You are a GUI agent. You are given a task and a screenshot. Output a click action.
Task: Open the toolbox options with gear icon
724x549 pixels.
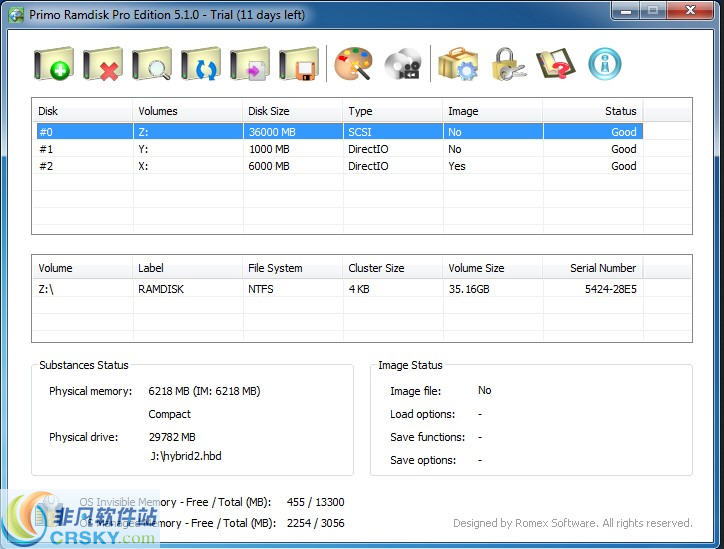coord(458,64)
